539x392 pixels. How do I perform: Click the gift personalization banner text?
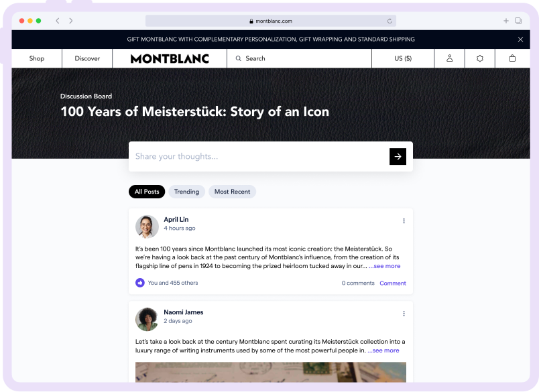(x=271, y=40)
